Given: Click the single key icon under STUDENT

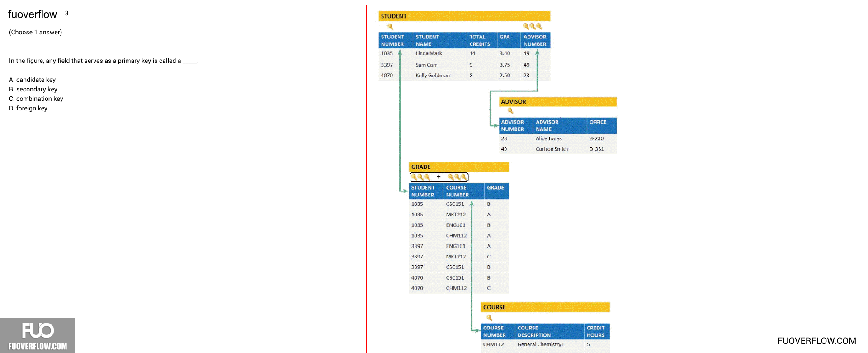Looking at the screenshot, I should point(391,27).
